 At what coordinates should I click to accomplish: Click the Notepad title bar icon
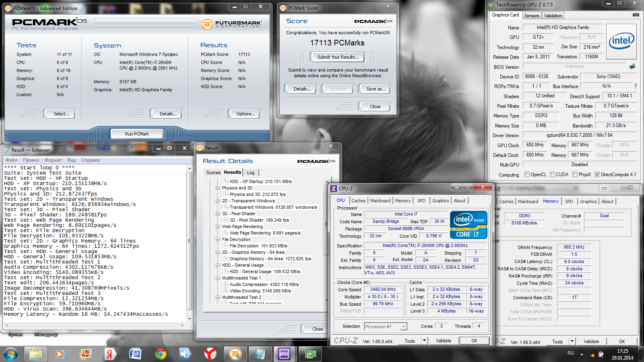click(6, 150)
